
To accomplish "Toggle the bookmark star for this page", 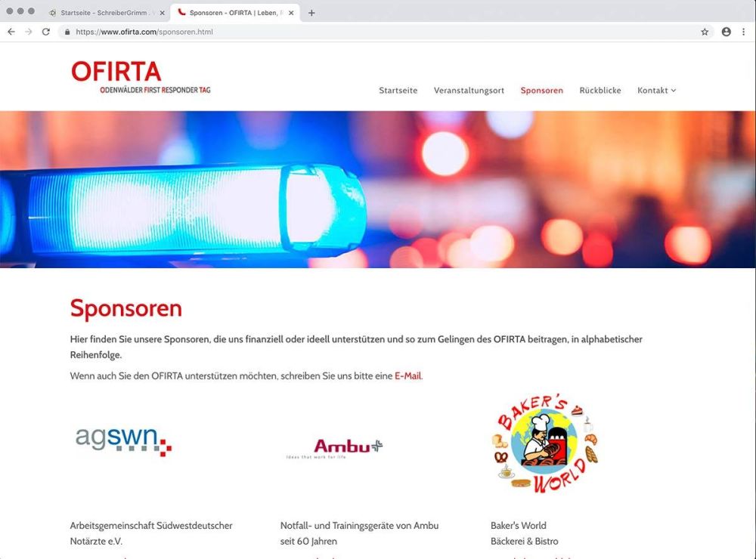I will [x=705, y=32].
